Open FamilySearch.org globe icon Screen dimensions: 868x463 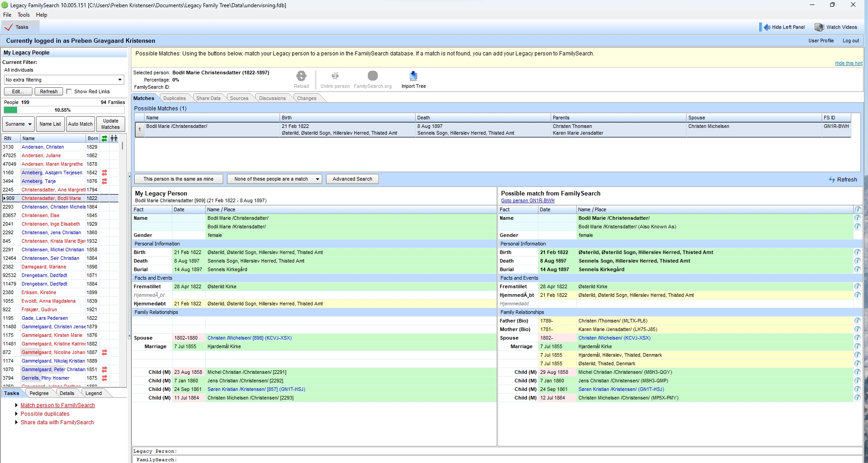coord(372,76)
